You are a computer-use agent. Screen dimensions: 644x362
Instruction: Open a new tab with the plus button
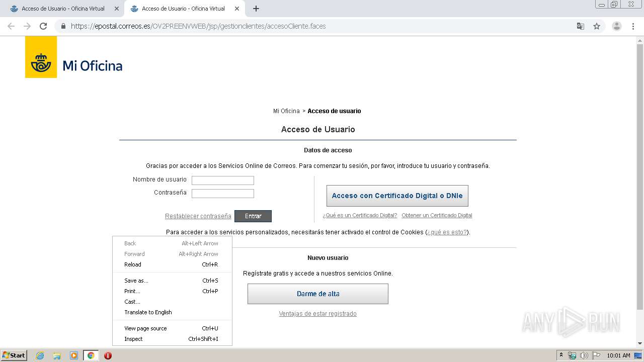click(x=256, y=9)
